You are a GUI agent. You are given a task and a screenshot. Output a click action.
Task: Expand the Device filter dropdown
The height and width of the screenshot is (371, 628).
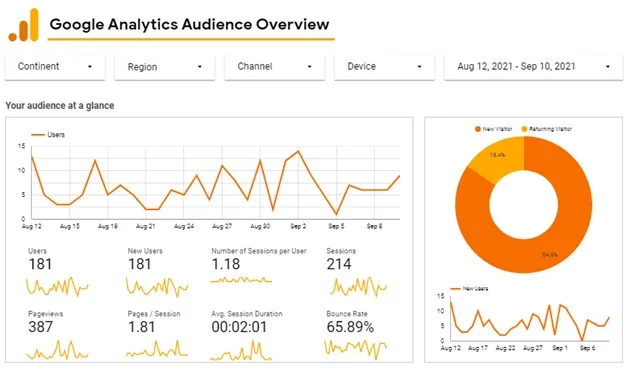pos(384,67)
